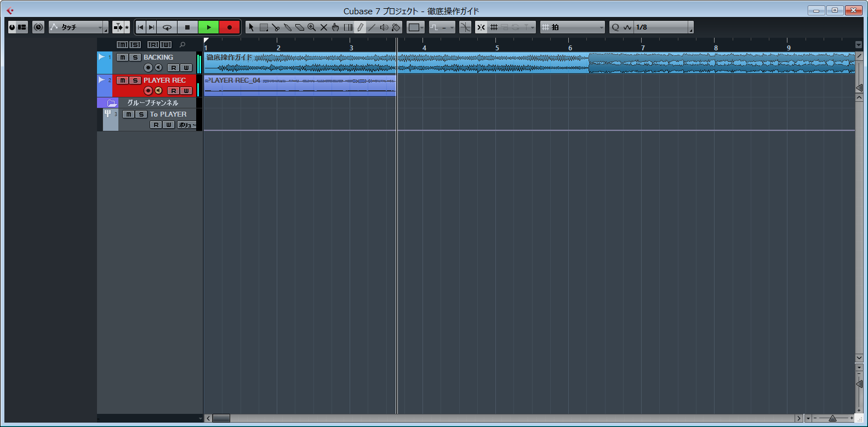Screen dimensions: 868x427
Task: Solo the BACKING track
Action: tap(135, 57)
